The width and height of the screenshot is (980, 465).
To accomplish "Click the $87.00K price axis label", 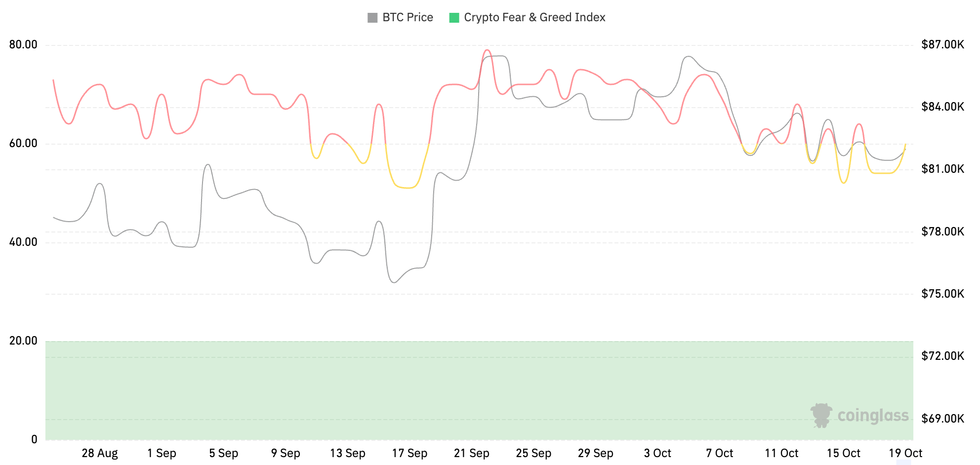I will tap(942, 45).
